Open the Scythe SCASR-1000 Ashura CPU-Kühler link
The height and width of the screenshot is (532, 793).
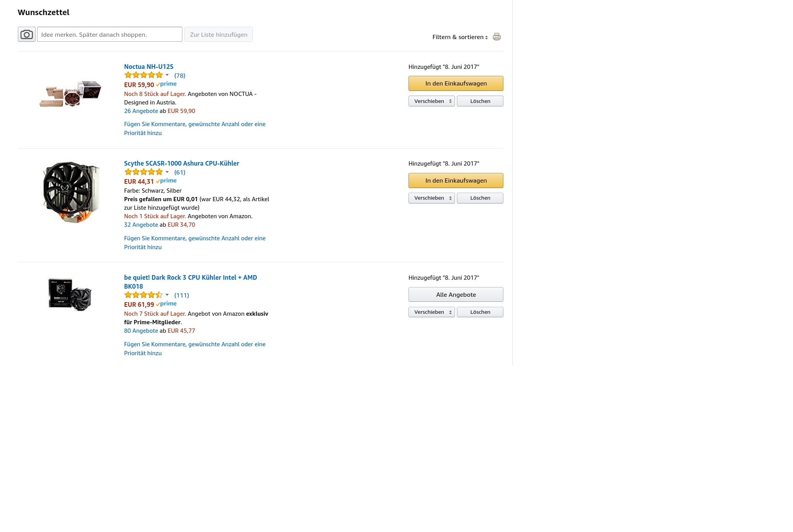(182, 163)
